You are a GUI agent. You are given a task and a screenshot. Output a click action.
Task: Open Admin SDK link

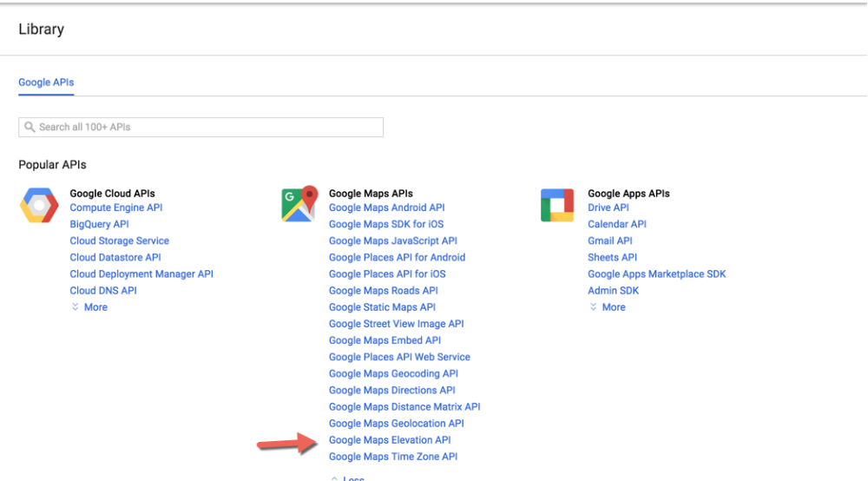coord(614,291)
